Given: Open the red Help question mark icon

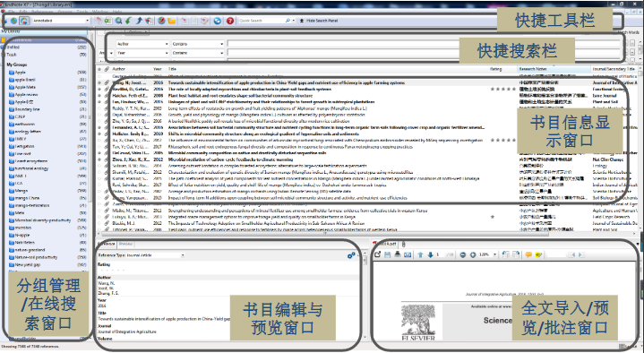Looking at the screenshot, I should [x=230, y=21].
